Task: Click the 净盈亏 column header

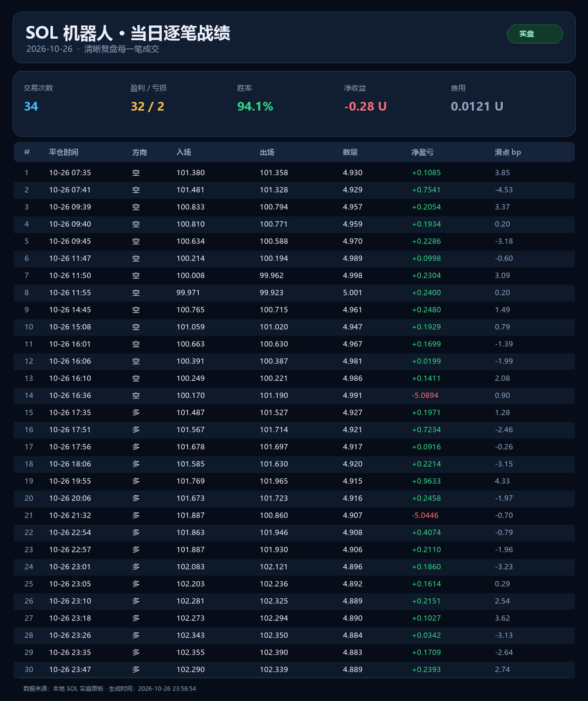Action: (423, 152)
